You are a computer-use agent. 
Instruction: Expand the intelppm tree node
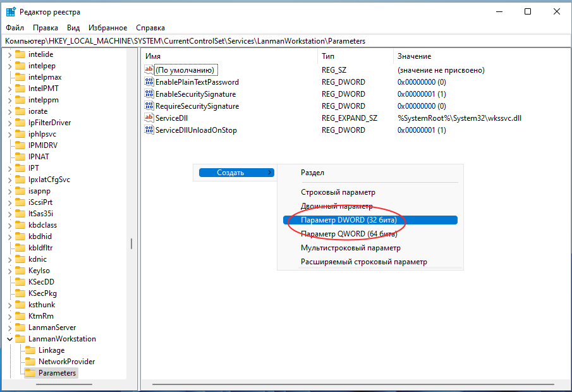10,100
